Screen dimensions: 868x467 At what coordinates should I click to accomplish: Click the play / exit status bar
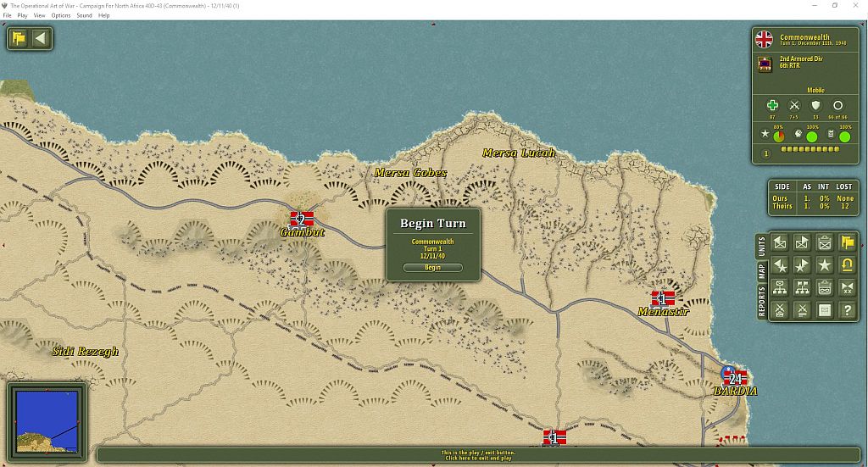point(478,455)
